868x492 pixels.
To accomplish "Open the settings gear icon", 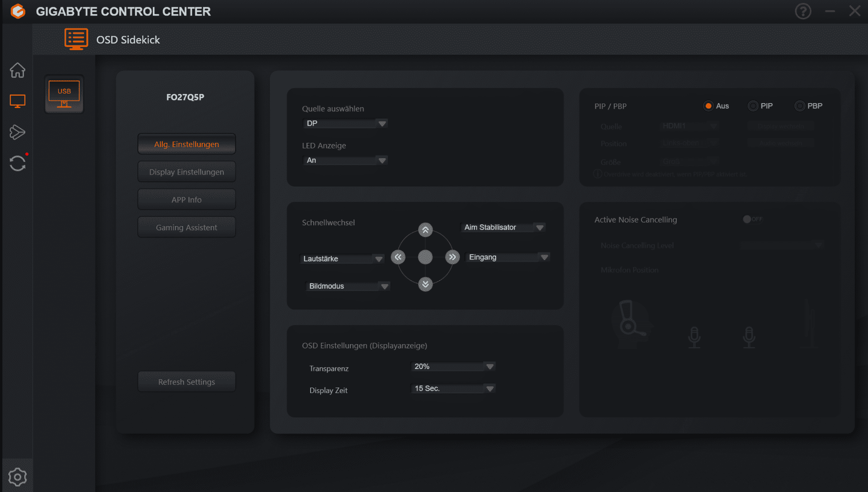I will click(17, 477).
